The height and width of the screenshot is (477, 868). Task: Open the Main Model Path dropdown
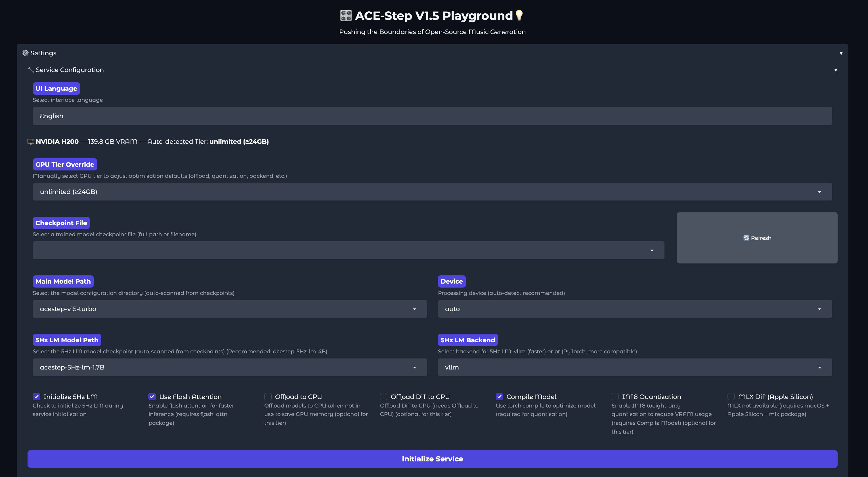point(230,309)
